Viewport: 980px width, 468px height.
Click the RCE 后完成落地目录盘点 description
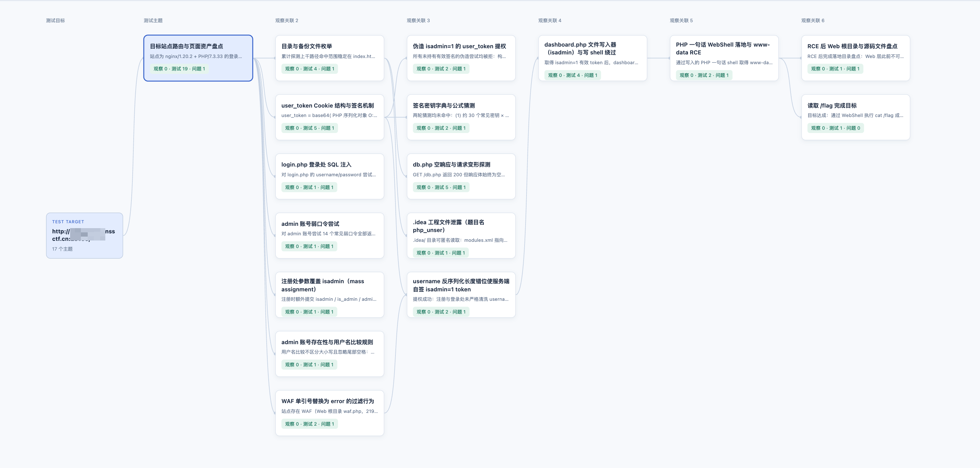(x=855, y=56)
